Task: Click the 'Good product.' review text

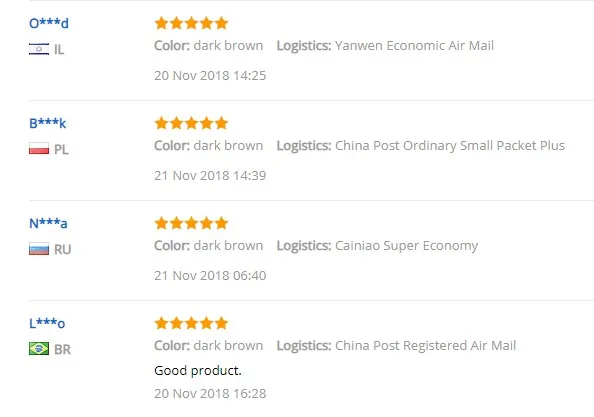Action: click(198, 370)
